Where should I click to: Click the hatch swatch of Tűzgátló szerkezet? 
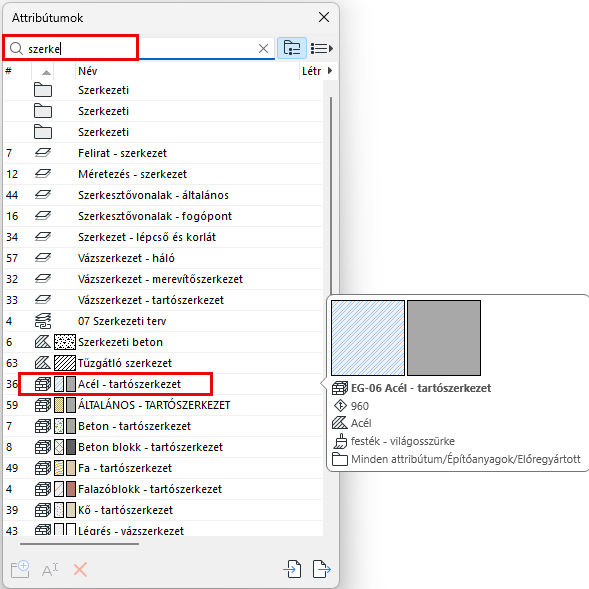click(65, 363)
